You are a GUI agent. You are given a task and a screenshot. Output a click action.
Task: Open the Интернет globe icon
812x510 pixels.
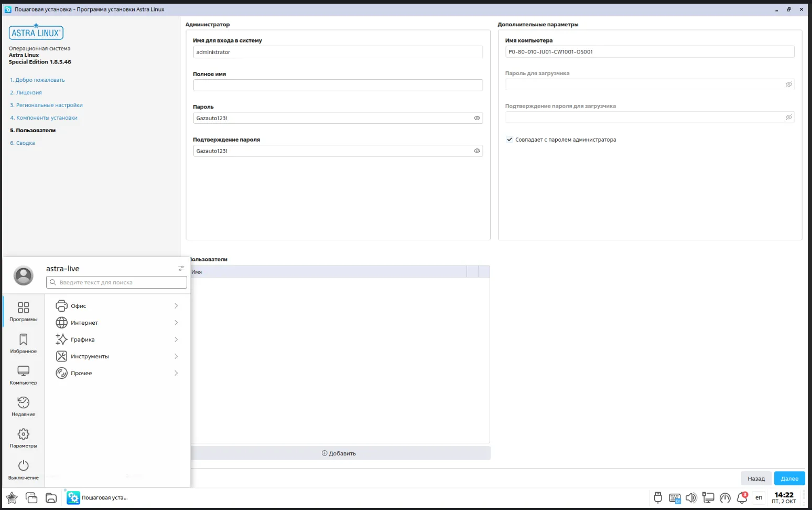61,323
